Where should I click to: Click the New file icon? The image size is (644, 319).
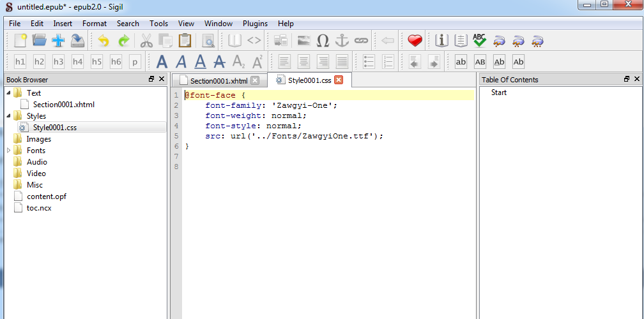(x=20, y=41)
